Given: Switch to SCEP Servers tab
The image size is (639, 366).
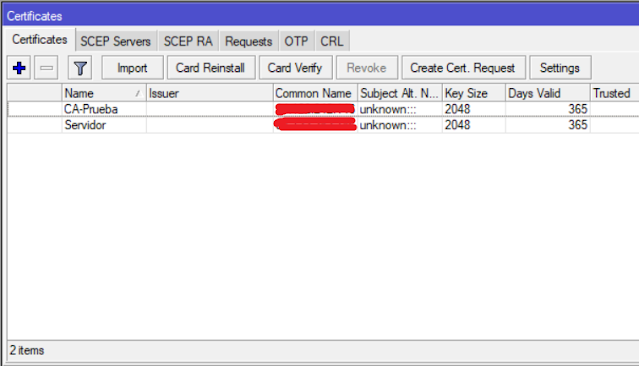Looking at the screenshot, I should 116,41.
